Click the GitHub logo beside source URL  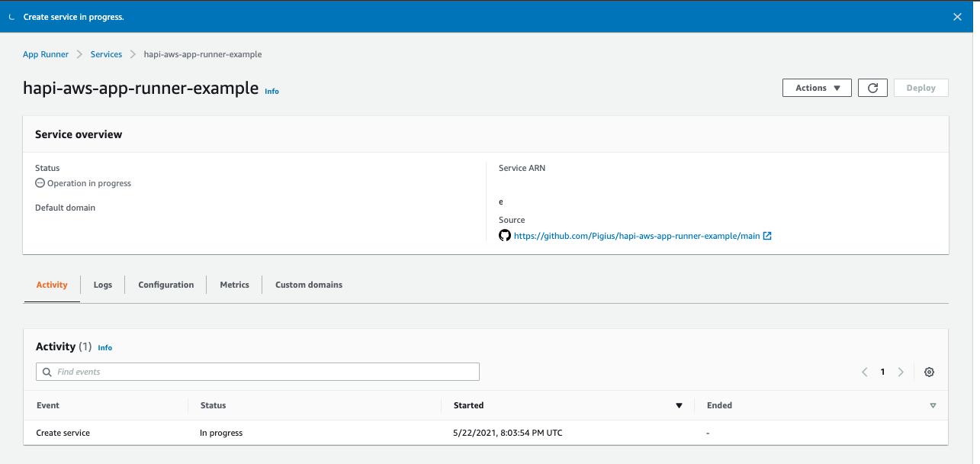coord(505,236)
